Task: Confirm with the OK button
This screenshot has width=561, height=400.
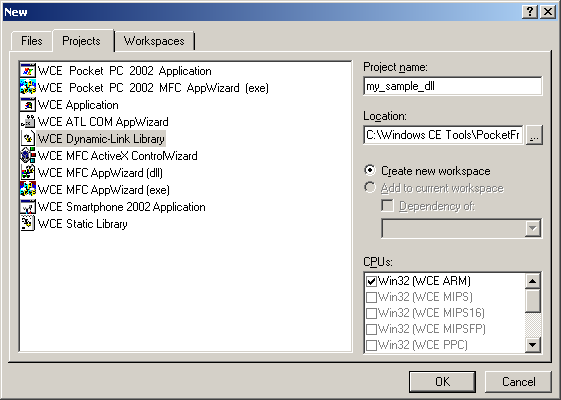Action: 442,381
